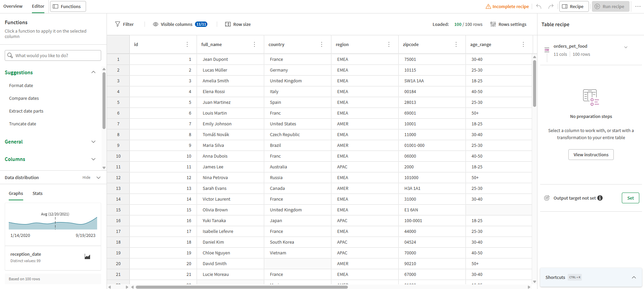Switch to the Overview tab

13,6
